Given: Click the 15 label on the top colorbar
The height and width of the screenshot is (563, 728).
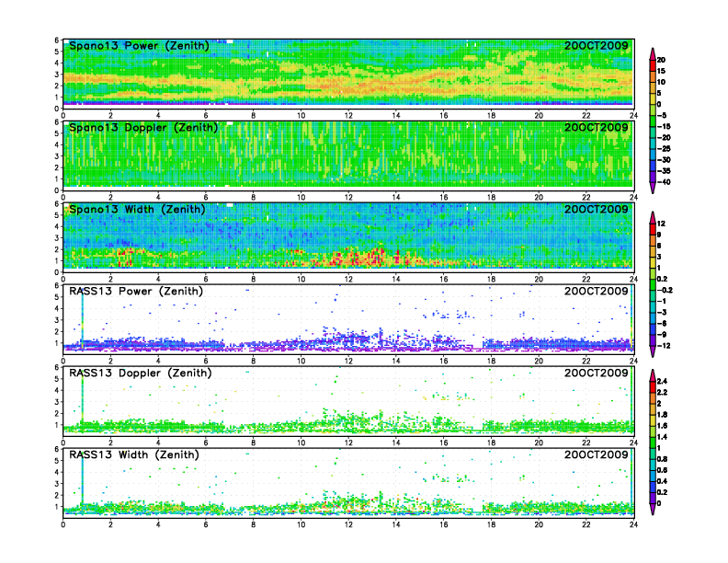Looking at the screenshot, I should [x=661, y=71].
